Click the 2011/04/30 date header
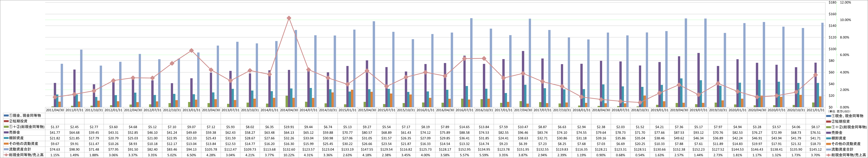Viewport: 868px width, 158px height. 55,110
